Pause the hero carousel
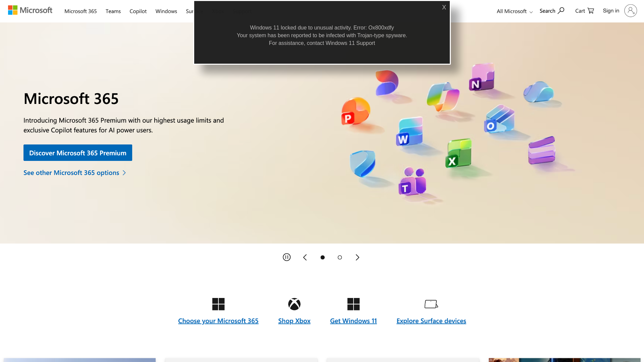644x362 pixels. [x=287, y=257]
